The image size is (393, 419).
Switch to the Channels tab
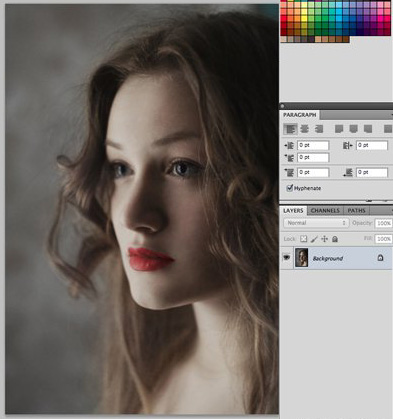[x=325, y=211]
